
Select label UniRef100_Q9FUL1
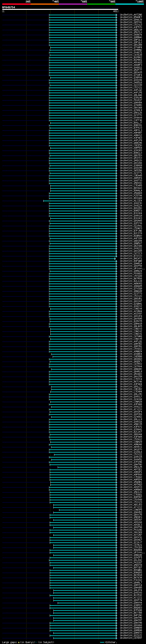131,40
